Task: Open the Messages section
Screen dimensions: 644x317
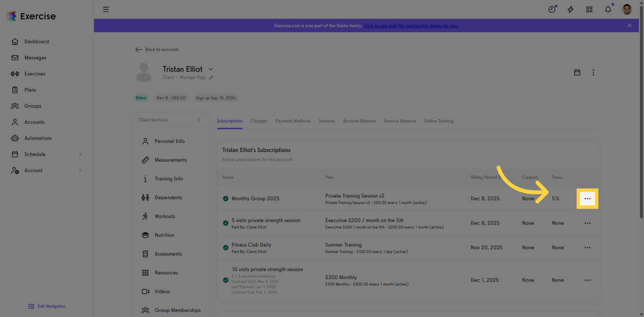Action: [34, 58]
